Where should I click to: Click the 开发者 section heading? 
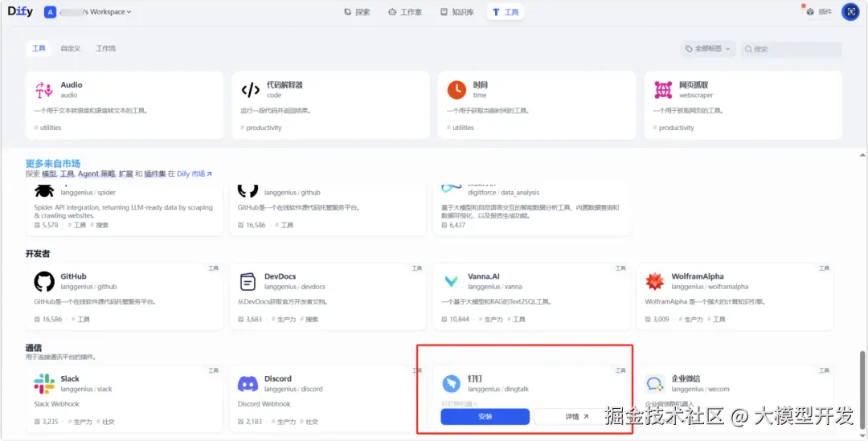[x=38, y=253]
